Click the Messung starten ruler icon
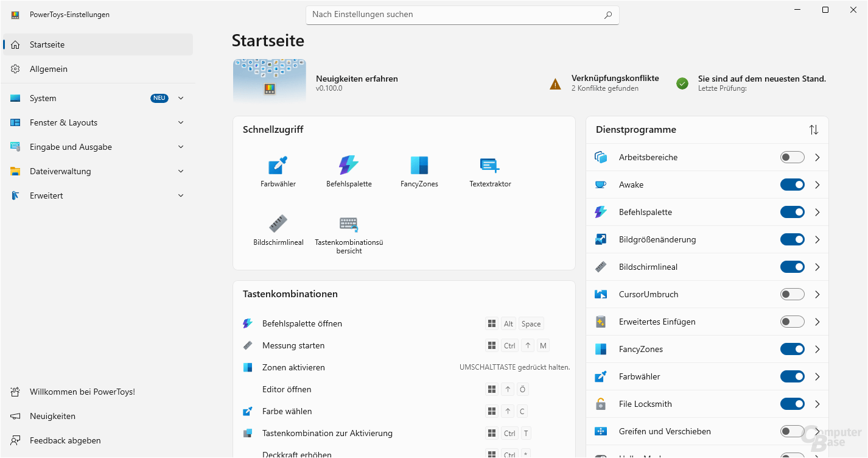The image size is (868, 458). tap(248, 345)
